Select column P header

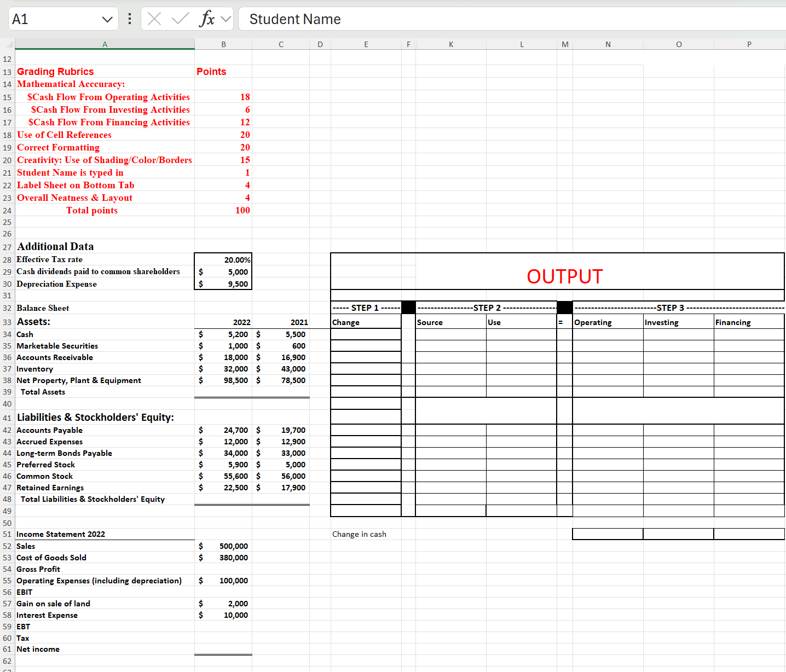tap(749, 44)
